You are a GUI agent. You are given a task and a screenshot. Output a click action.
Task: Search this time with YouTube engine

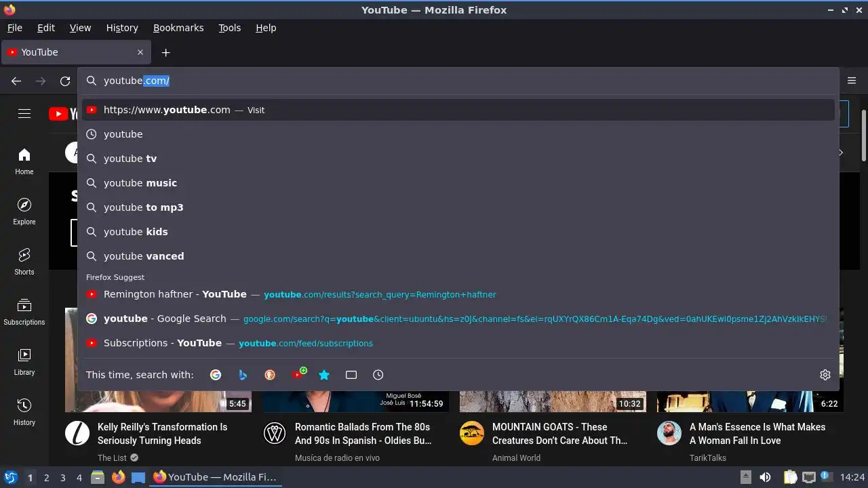297,375
